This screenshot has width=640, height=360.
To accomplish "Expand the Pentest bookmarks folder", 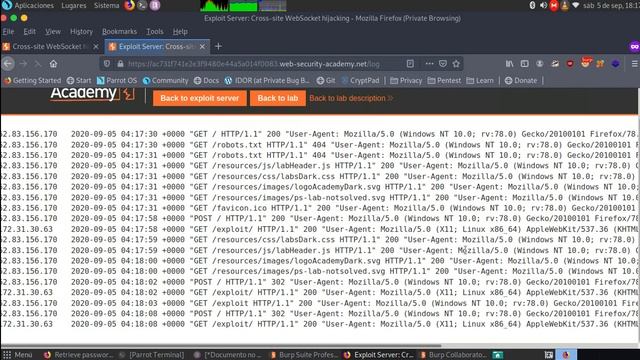I will pyautogui.click(x=444, y=80).
